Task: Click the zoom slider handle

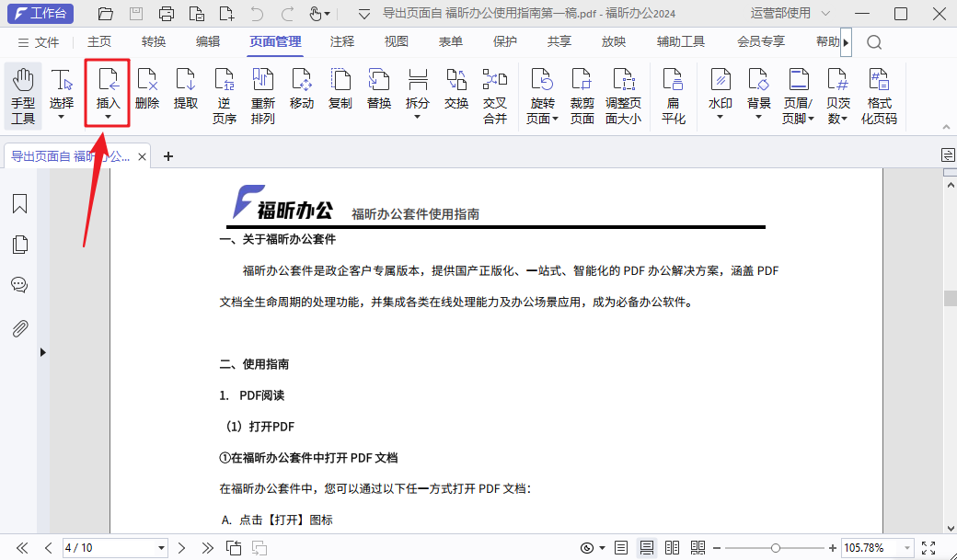Action: click(775, 548)
